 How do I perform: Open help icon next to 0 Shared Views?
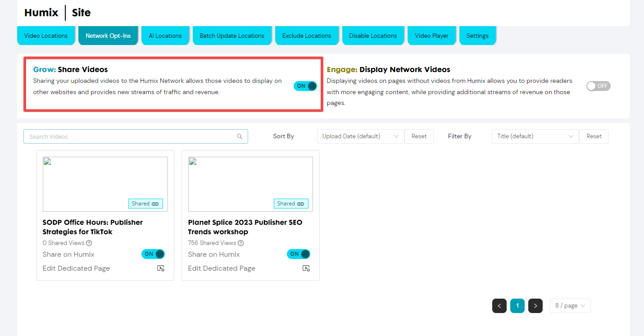[89, 243]
